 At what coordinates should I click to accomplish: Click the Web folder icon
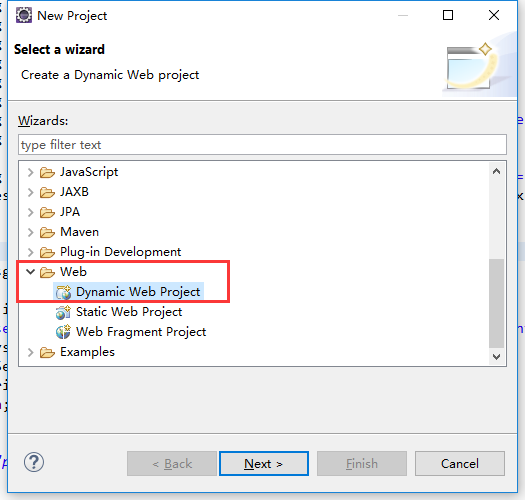tap(47, 272)
